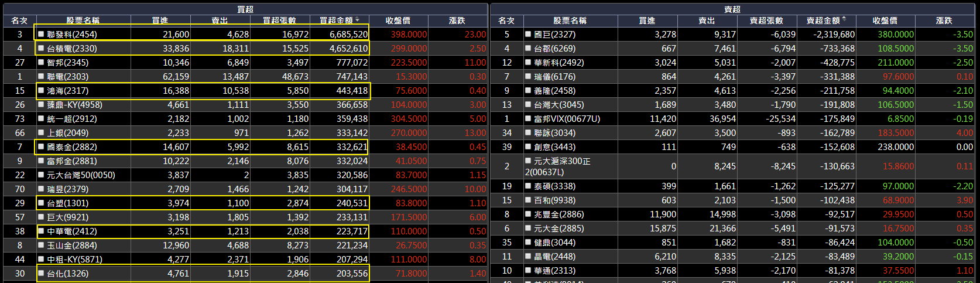
Task: Click 買超張數 value 48,673
Action: [295, 76]
